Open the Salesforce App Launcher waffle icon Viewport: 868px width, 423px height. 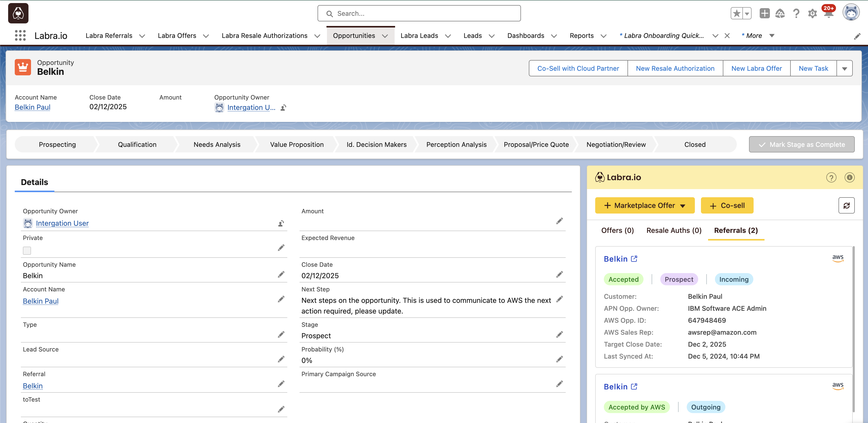[x=20, y=35]
